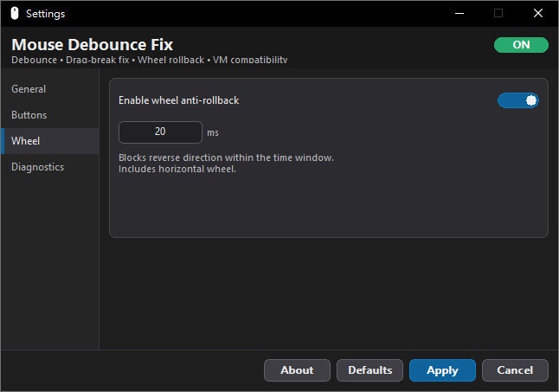The width and height of the screenshot is (559, 392).
Task: Go to the Diagnostics tab
Action: click(x=50, y=167)
